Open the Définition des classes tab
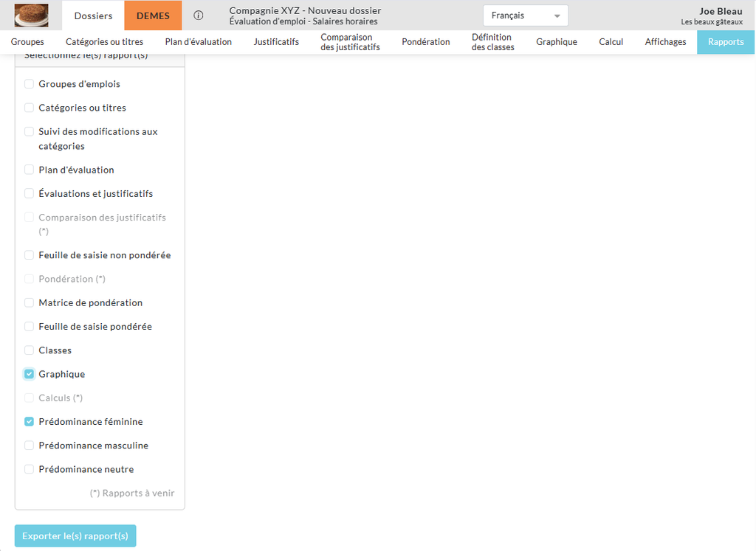 click(x=492, y=42)
